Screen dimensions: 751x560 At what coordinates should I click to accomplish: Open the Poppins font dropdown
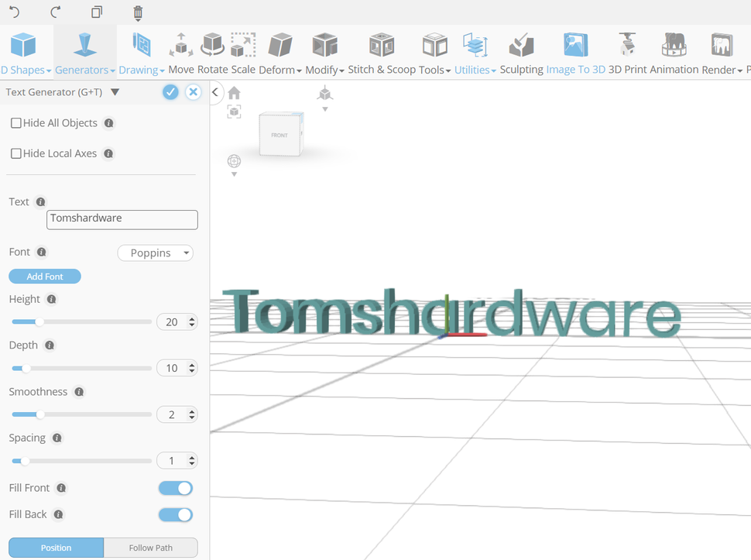pos(155,253)
